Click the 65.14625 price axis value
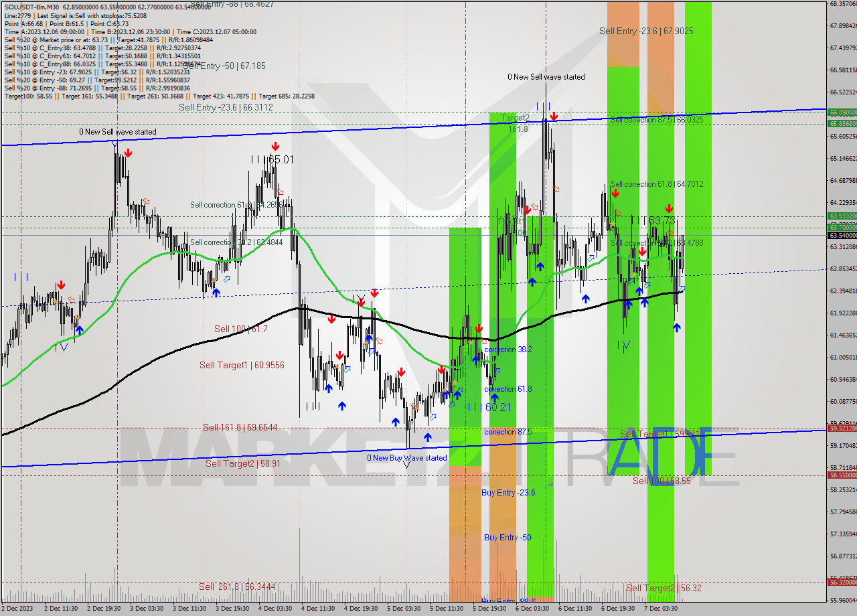 click(842, 159)
